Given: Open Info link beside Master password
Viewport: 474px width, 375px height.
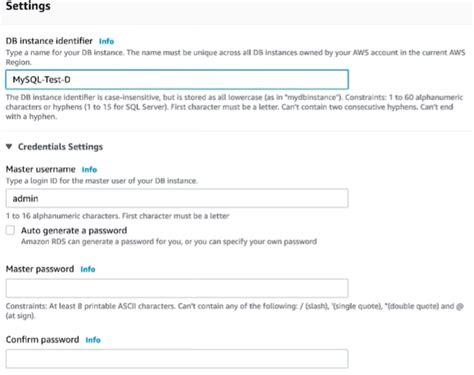Looking at the screenshot, I should click(x=88, y=269).
